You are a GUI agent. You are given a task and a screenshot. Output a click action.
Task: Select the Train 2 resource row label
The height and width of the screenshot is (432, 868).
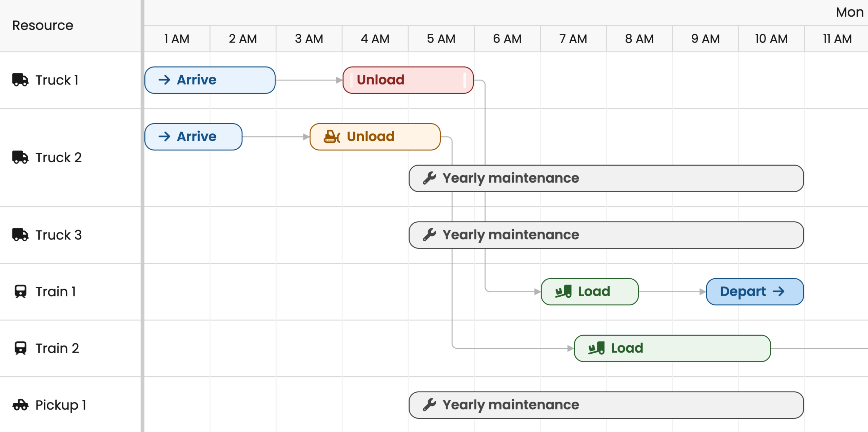pos(57,348)
